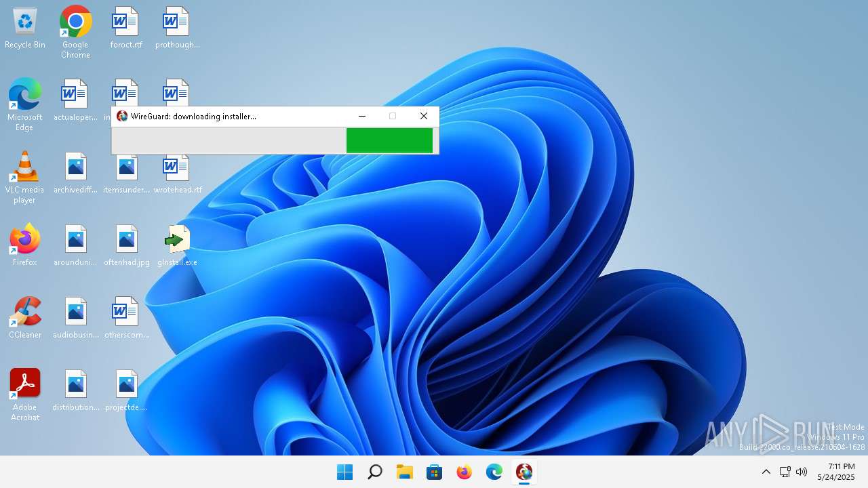
Task: Open Edge from the taskbar
Action: (494, 472)
